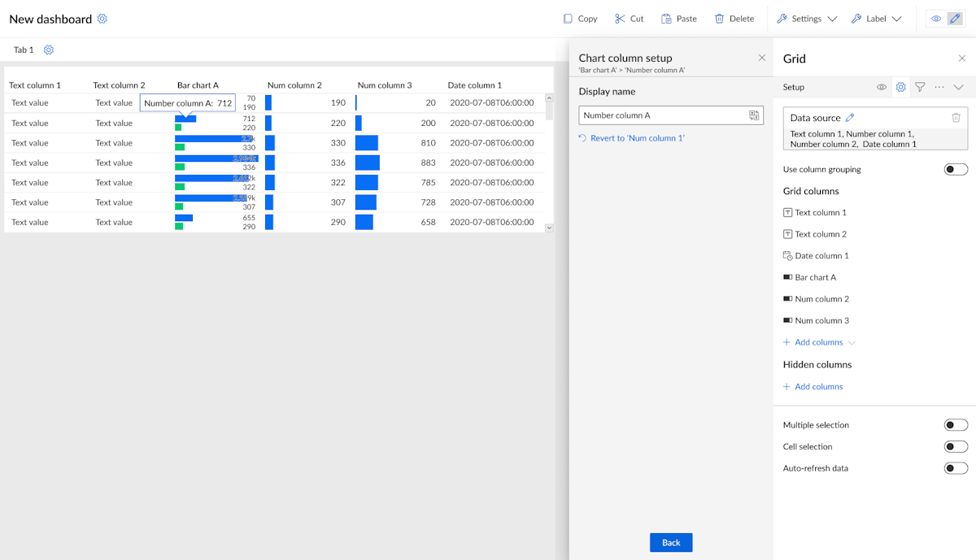Click the Num column 3 cell with value 200
The width and height of the screenshot is (976, 560).
pyautogui.click(x=396, y=123)
